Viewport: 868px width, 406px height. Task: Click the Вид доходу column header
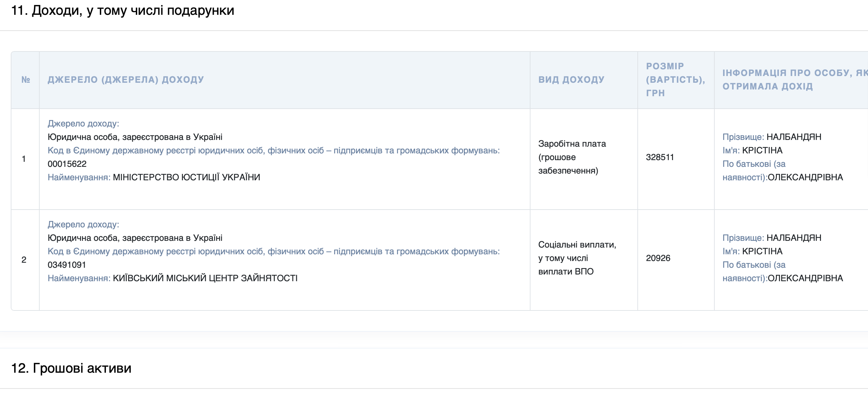click(571, 80)
